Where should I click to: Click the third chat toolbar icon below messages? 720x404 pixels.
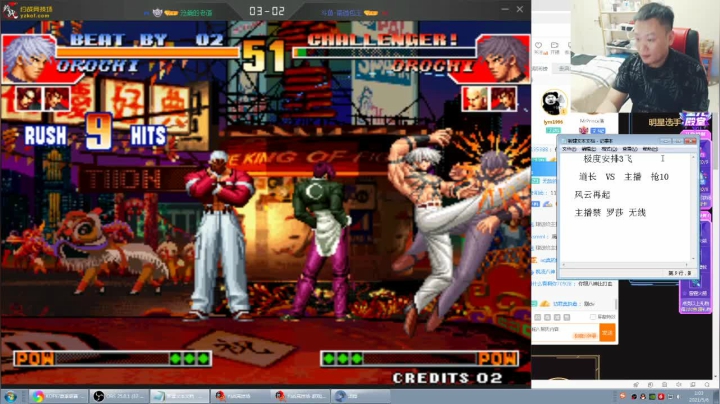pos(557,317)
